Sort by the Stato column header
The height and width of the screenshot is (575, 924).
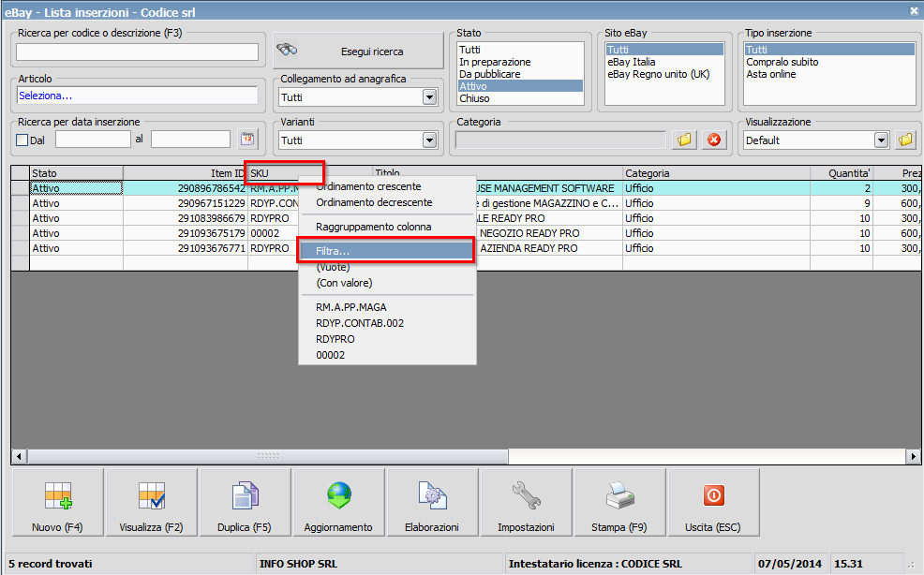[76, 173]
